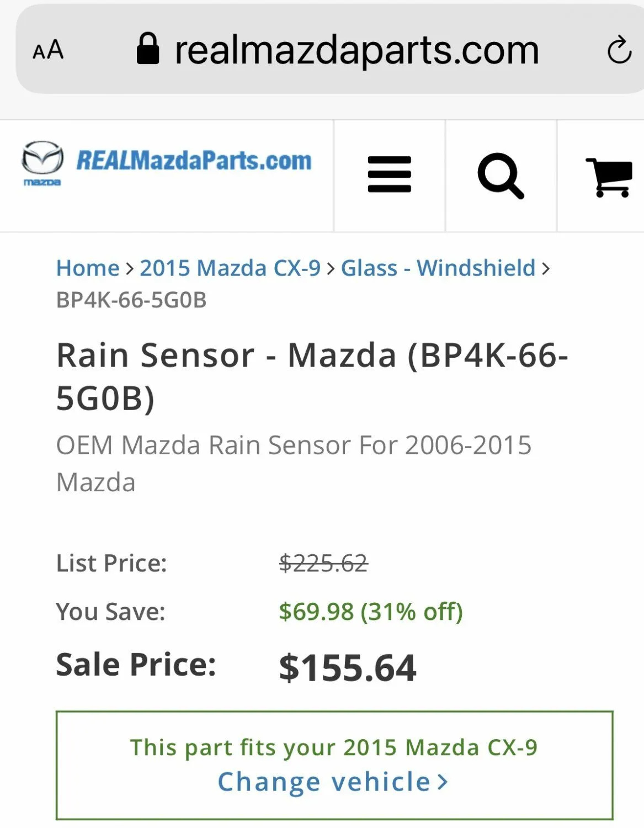
Task: Tap the browser reload icon
Action: pos(619,50)
